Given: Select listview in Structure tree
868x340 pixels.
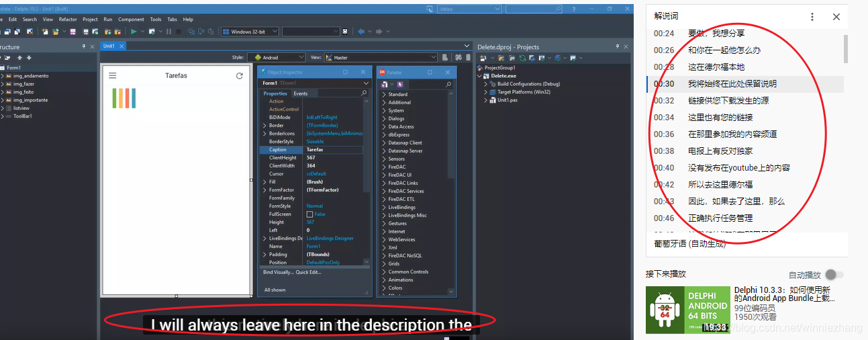Looking at the screenshot, I should tap(21, 108).
